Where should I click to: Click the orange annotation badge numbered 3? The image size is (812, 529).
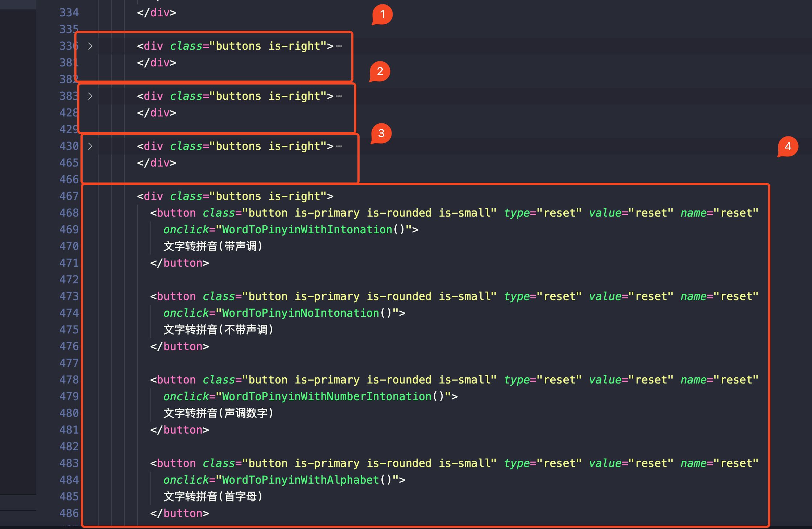pyautogui.click(x=381, y=134)
